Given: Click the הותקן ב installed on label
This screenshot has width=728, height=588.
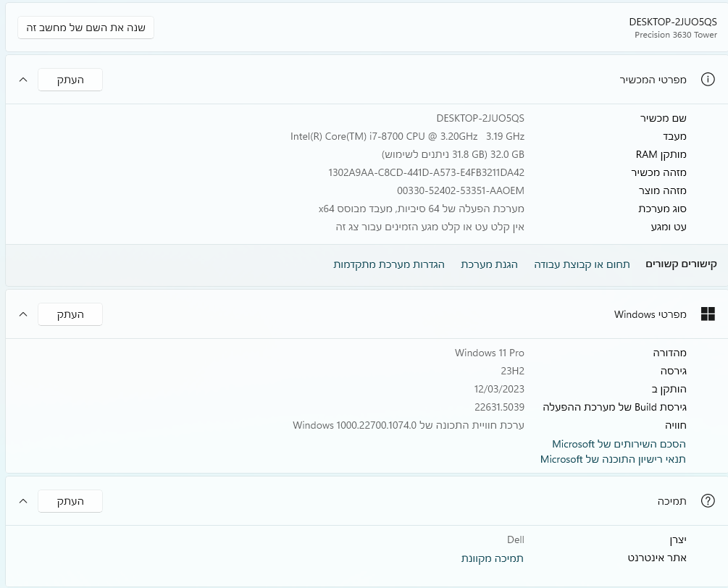Looking at the screenshot, I should (x=669, y=389).
